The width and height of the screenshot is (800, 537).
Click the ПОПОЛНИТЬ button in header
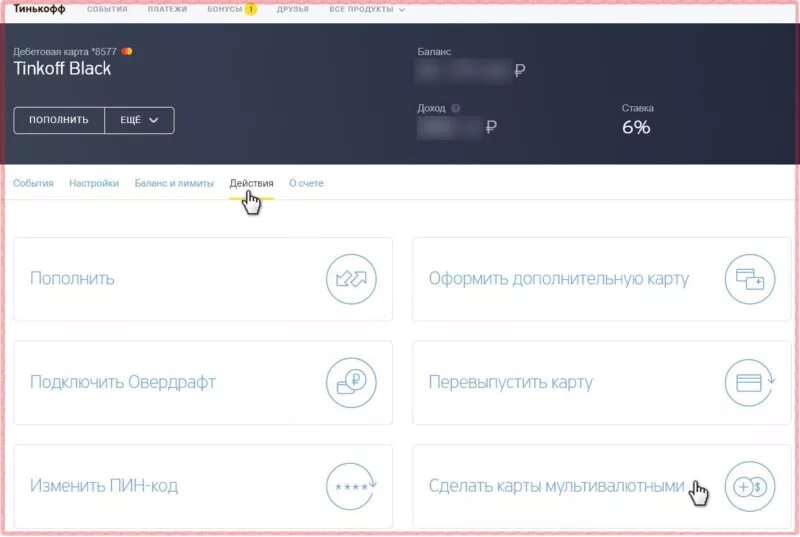[x=59, y=120]
